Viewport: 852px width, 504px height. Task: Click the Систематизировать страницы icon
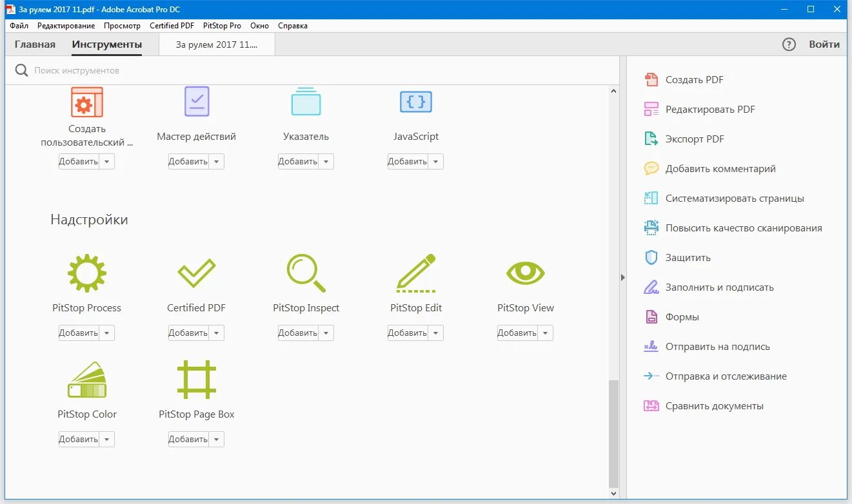pos(651,199)
